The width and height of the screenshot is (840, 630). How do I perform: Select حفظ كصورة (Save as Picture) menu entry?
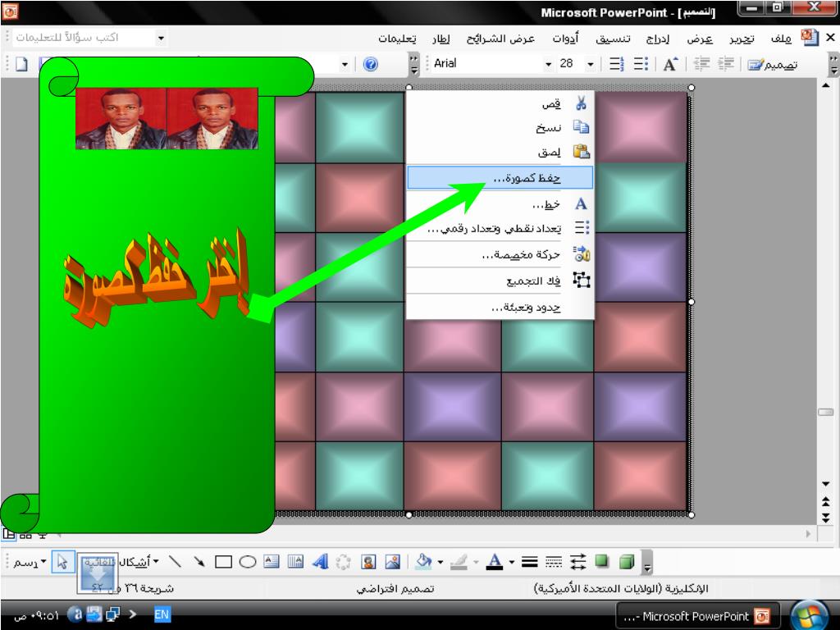click(500, 178)
